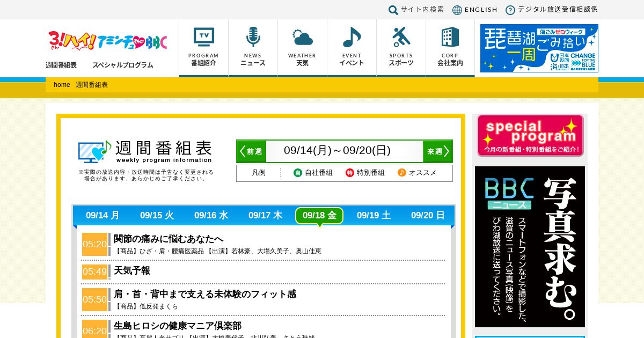Open the スペシャルプログラム link
Viewport: 644px width, 338px height.
(x=123, y=65)
